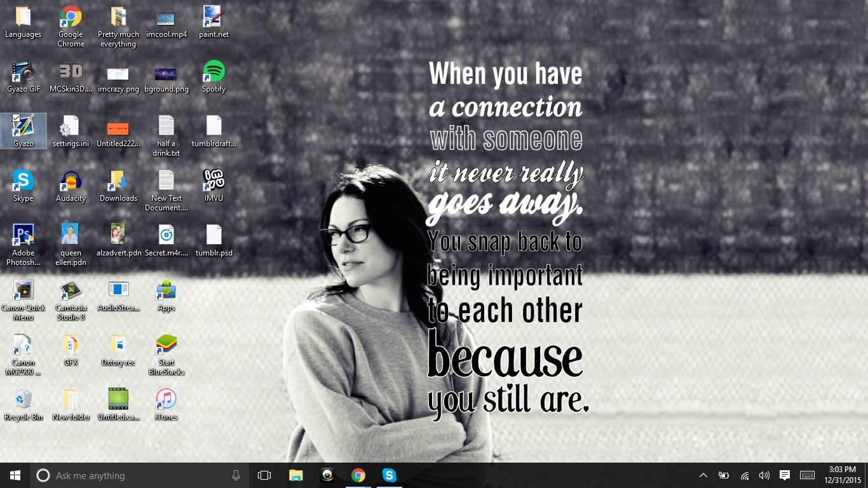This screenshot has height=488, width=868.
Task: Click the Canon Quick Menu shortcut
Action: coord(23,300)
